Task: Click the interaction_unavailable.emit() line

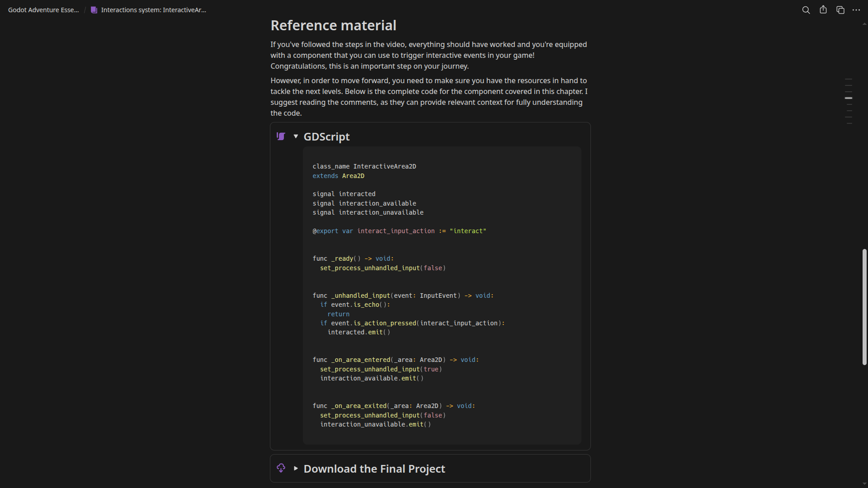Action: tap(375, 424)
